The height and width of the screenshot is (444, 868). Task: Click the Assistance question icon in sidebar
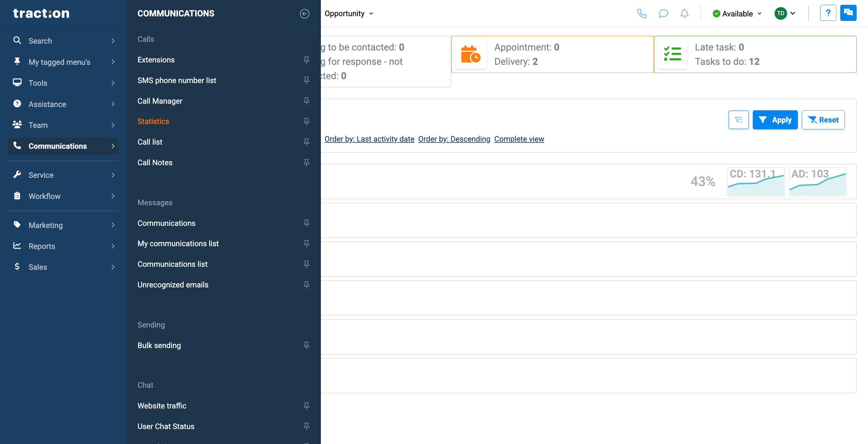pyautogui.click(x=17, y=104)
